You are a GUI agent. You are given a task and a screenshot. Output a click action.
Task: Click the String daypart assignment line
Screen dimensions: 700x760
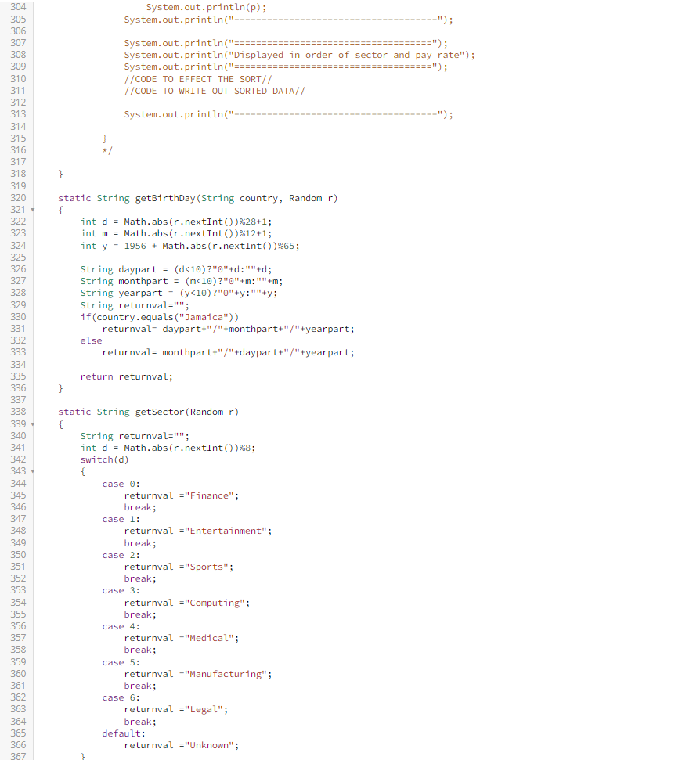[x=176, y=269]
